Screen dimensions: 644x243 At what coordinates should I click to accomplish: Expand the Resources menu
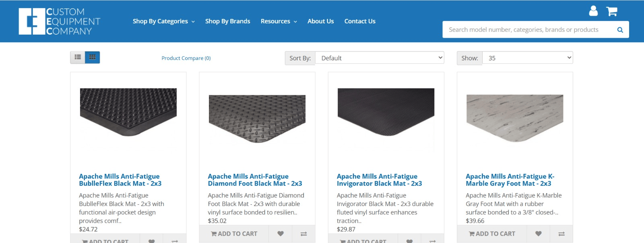[279, 21]
